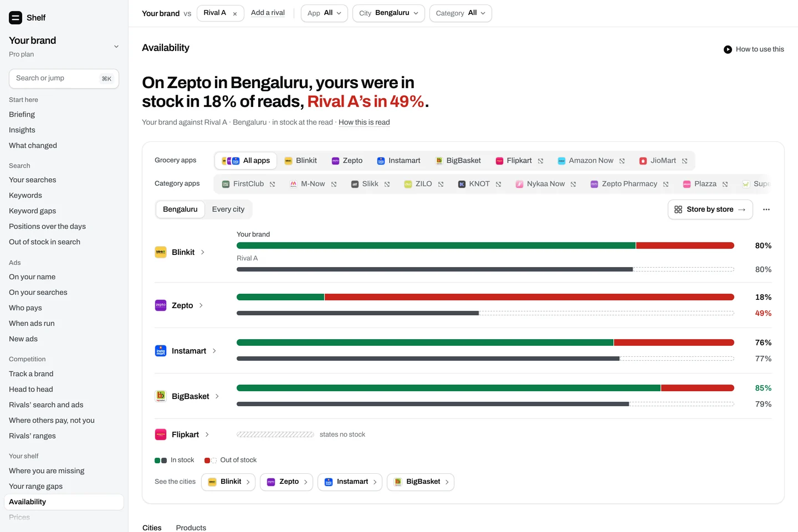The image size is (798, 532).
Task: Open the App All dropdown
Action: point(324,13)
